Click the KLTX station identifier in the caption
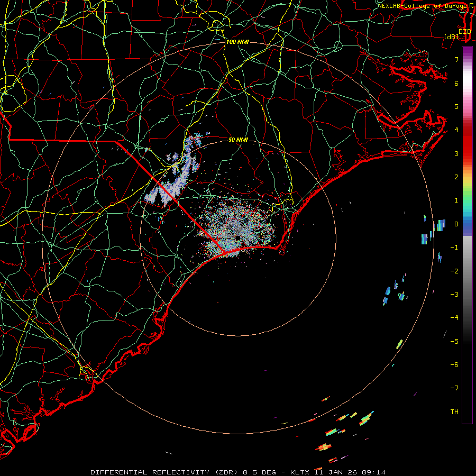This screenshot has width=476, height=476. click(x=300, y=472)
